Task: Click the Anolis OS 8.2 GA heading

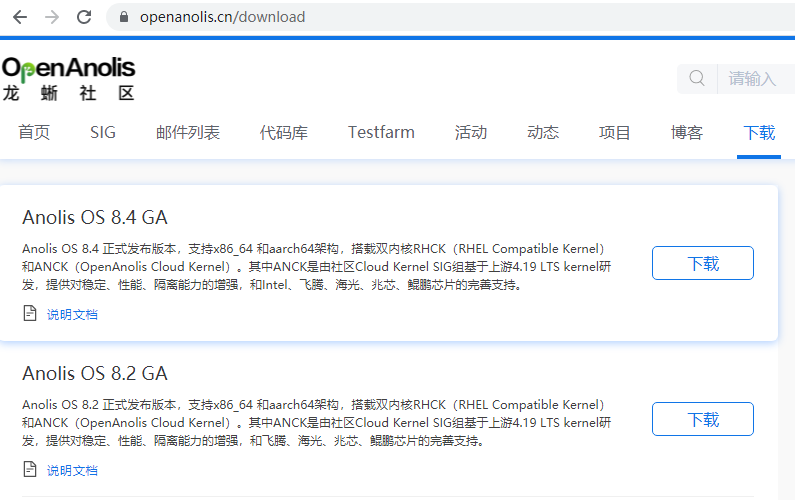Action: click(95, 374)
